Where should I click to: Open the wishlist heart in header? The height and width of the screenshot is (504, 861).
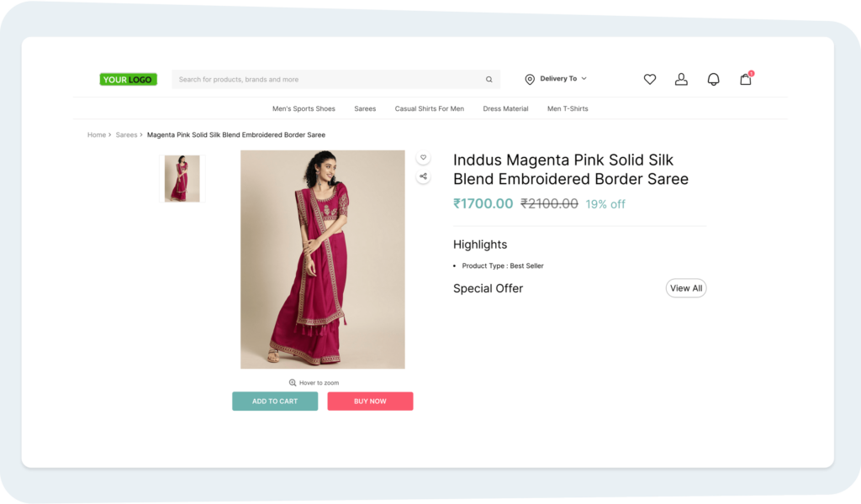click(x=650, y=80)
